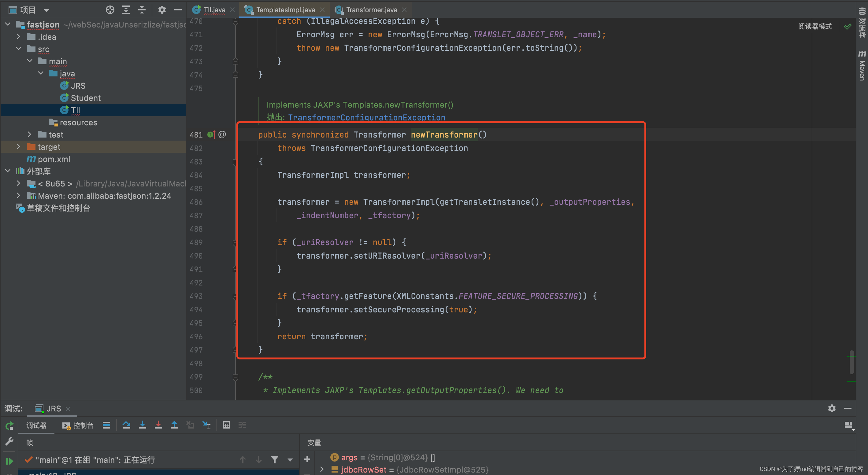This screenshot has height=475, width=868.
Task: Switch to Transformer.java tab
Action: [x=371, y=10]
